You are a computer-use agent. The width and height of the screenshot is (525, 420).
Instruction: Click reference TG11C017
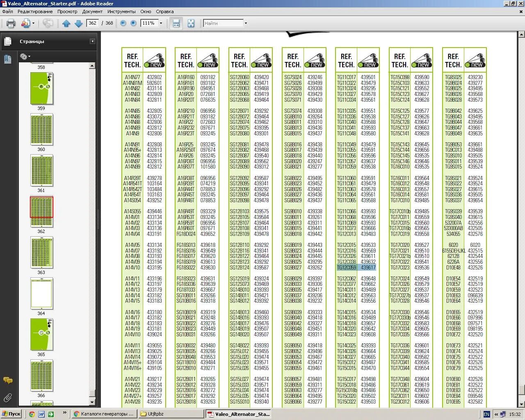tap(346, 77)
